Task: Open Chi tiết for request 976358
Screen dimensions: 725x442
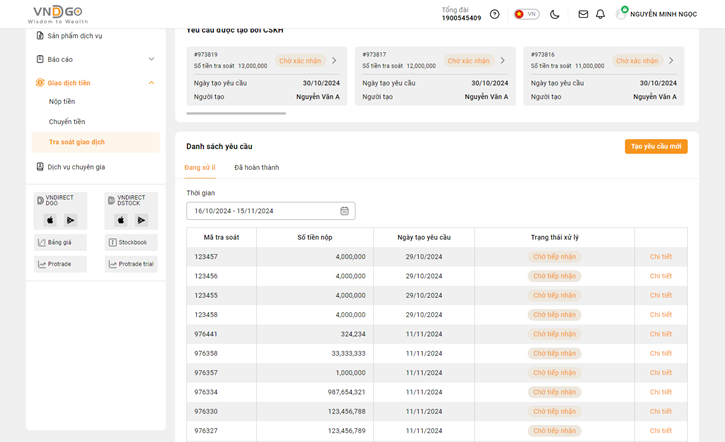Action: tap(661, 353)
